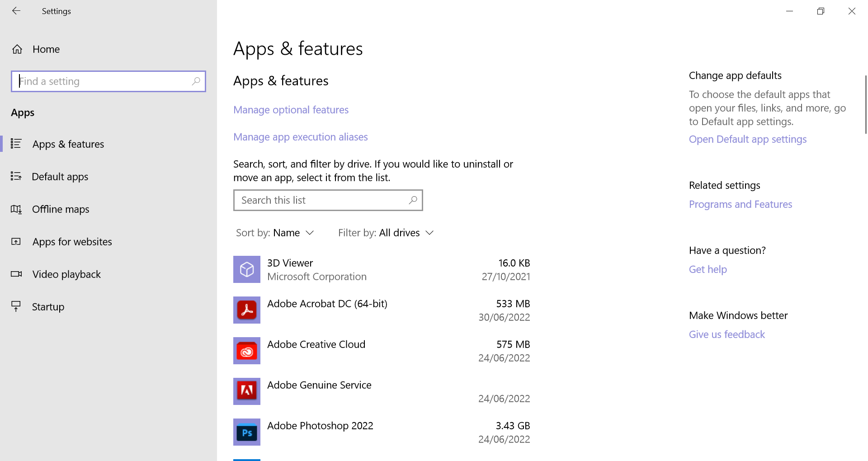Open the Offline maps section
The height and width of the screenshot is (461, 868).
tap(61, 209)
